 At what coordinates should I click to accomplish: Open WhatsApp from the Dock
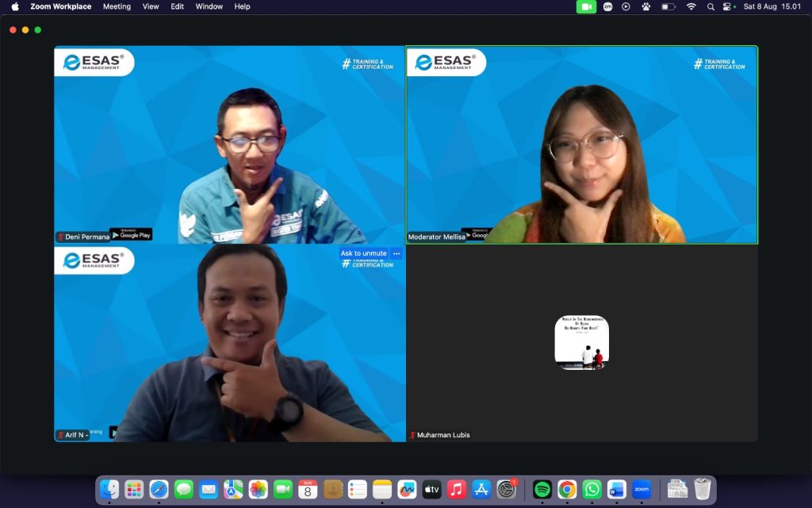point(592,489)
